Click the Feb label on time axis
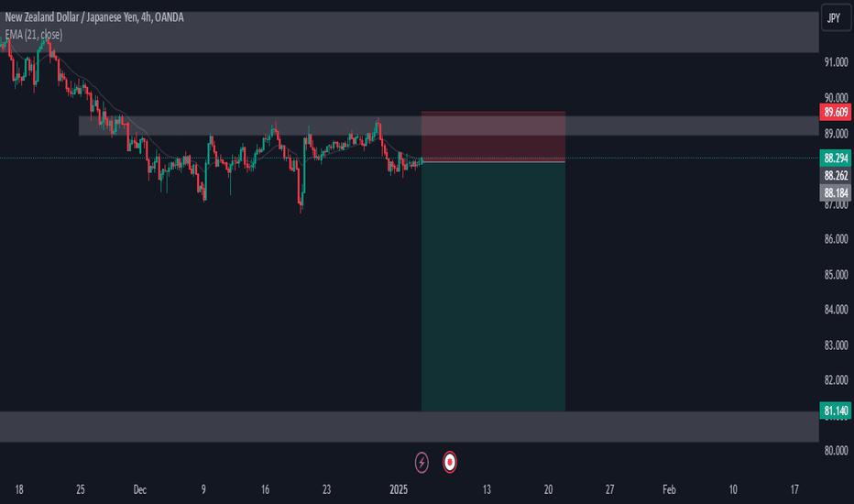Screen dimensions: 854x504 click(x=670, y=490)
